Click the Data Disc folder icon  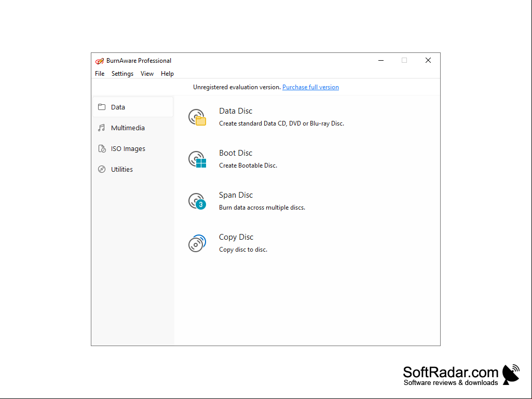tap(197, 117)
